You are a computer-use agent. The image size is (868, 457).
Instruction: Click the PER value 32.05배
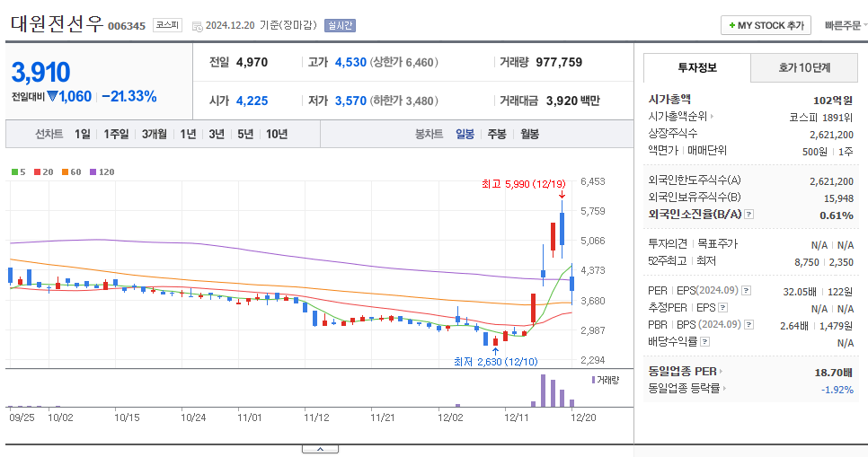[800, 292]
